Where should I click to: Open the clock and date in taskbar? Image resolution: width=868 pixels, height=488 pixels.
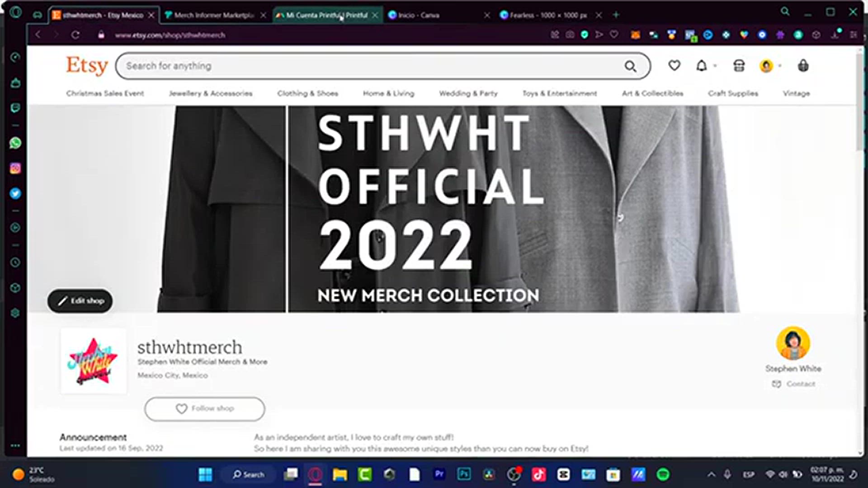pyautogui.click(x=827, y=474)
